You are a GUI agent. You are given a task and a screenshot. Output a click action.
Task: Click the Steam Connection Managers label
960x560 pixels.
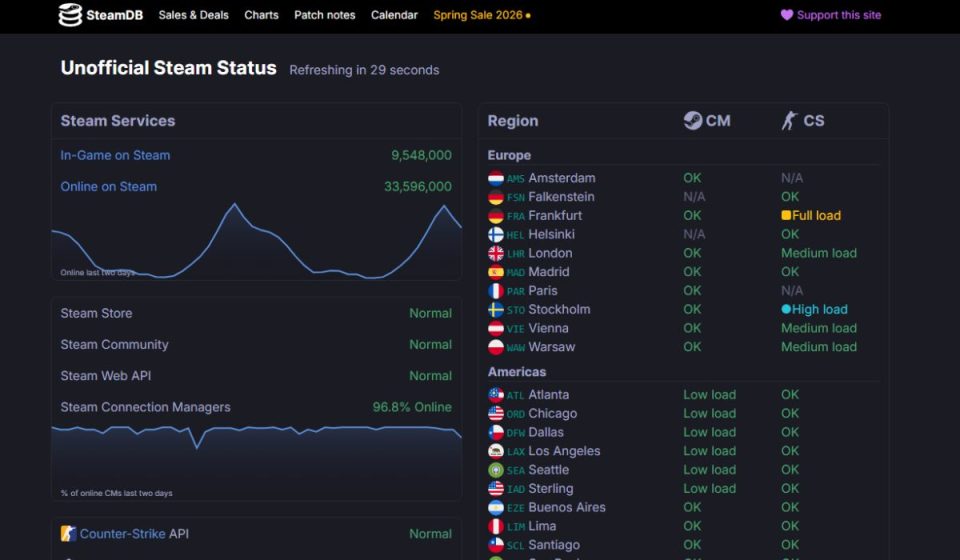pos(146,407)
